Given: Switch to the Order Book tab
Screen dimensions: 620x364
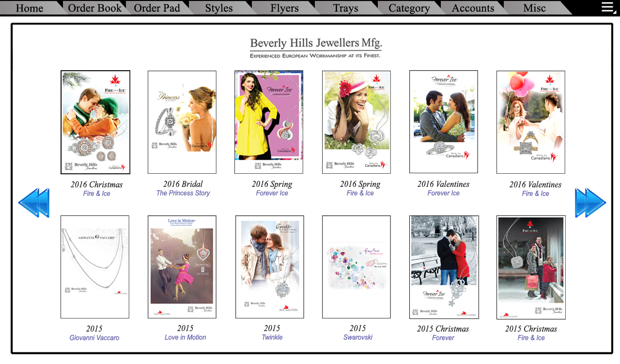Looking at the screenshot, I should pos(95,8).
